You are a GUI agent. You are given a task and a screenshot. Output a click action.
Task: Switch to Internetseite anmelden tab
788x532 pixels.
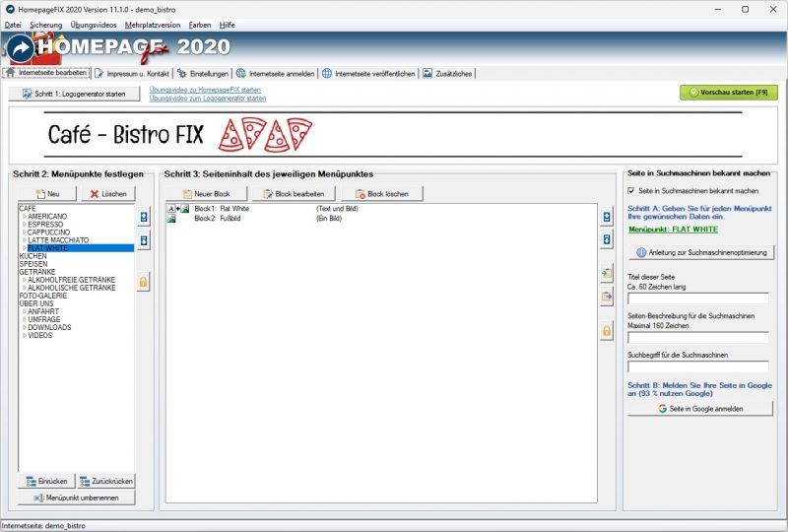tap(276, 74)
